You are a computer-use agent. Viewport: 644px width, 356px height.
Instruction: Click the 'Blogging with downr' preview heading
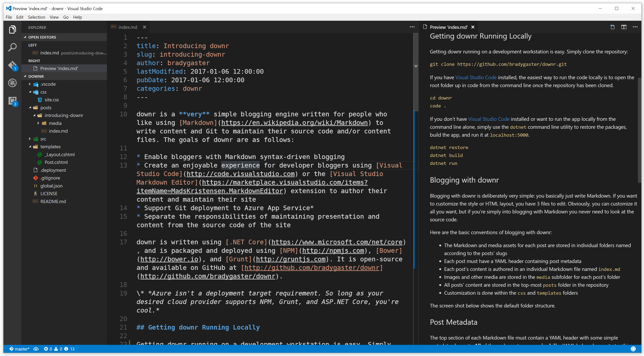click(x=464, y=180)
